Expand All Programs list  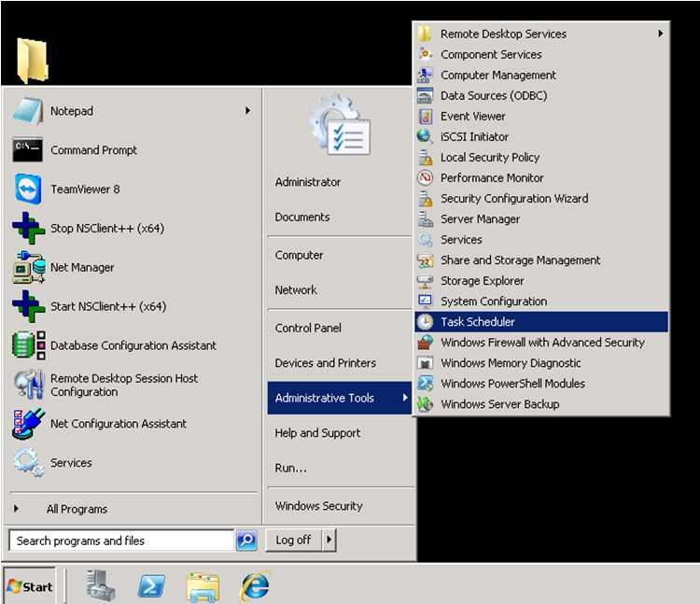click(77, 509)
